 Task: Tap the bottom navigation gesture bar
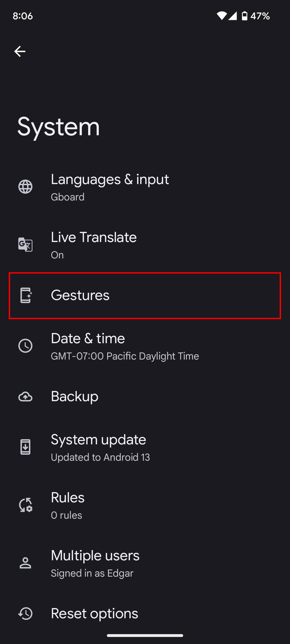pos(145,635)
